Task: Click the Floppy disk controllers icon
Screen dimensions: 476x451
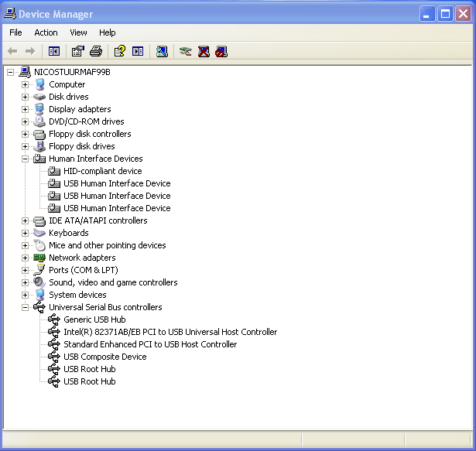Action: [x=39, y=134]
